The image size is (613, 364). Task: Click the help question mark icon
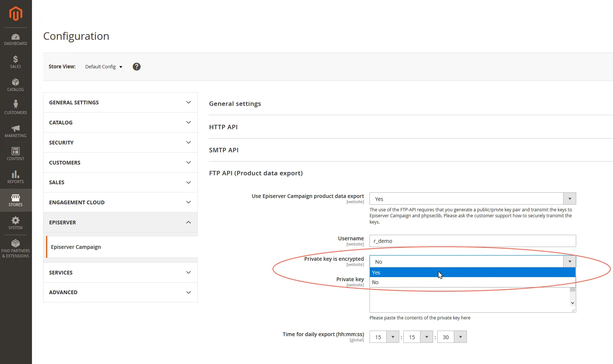click(x=137, y=66)
